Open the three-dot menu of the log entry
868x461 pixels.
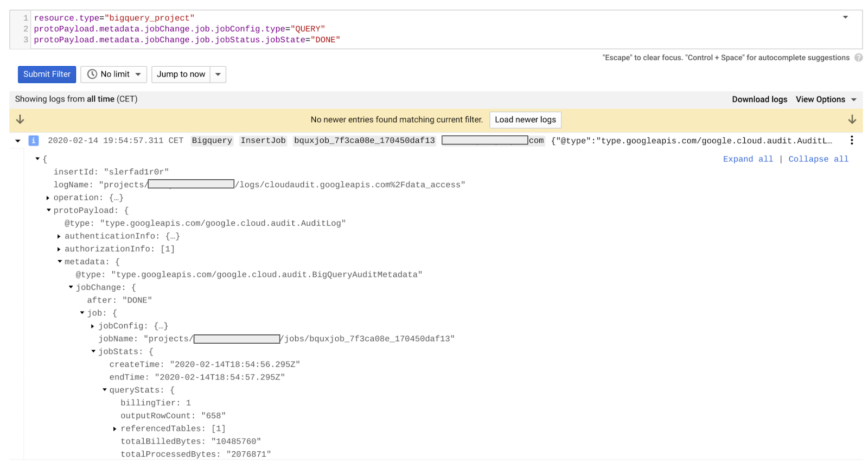(x=852, y=141)
